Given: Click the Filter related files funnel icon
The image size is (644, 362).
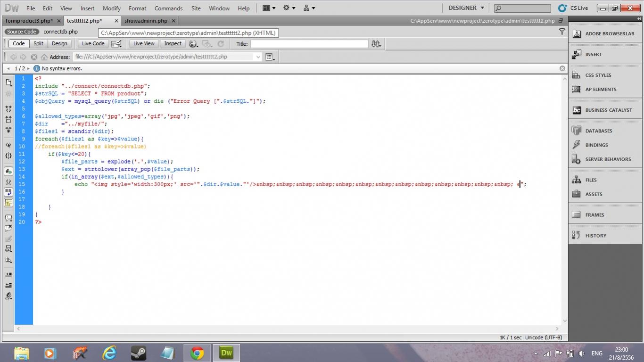Looking at the screenshot, I should click(x=562, y=32).
